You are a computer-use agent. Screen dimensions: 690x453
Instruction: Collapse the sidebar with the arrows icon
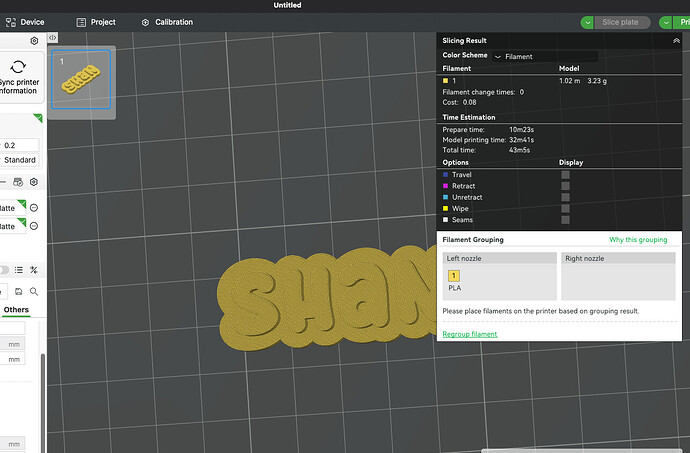(52, 38)
